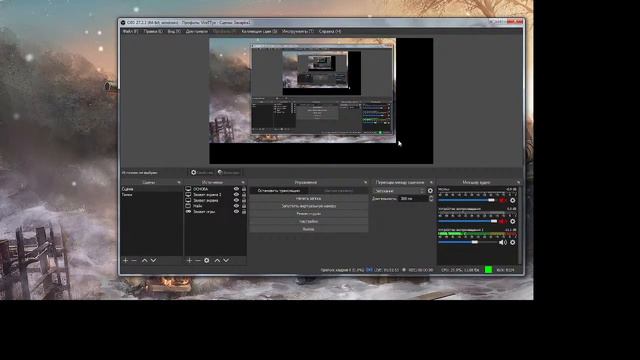Lock the Захват экрана 2 source
Viewport: 640px width, 360px height.
coord(244,195)
